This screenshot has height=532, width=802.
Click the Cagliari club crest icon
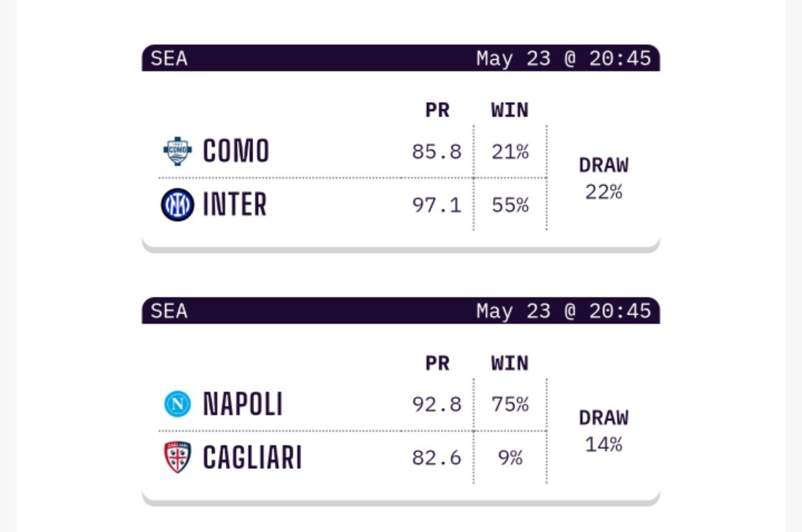pyautogui.click(x=178, y=457)
